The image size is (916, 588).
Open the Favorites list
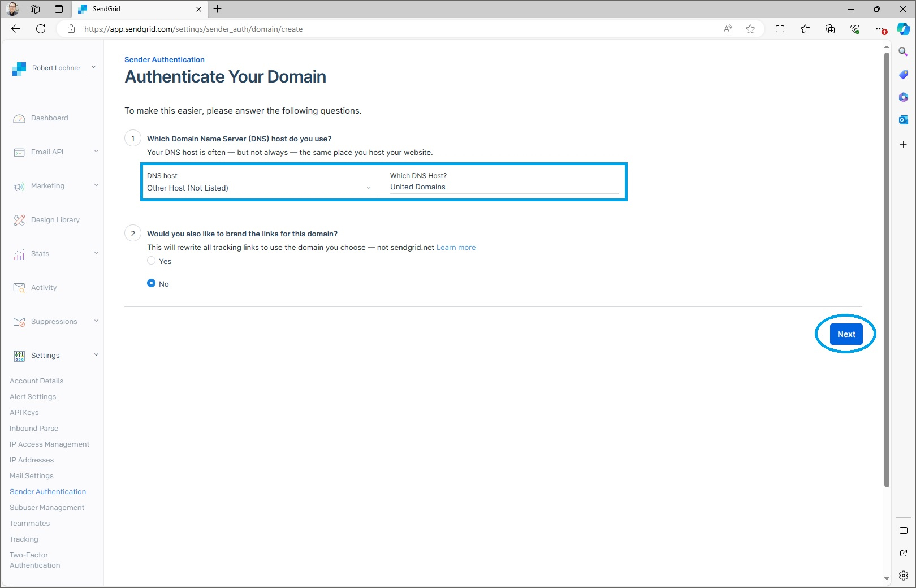805,29
